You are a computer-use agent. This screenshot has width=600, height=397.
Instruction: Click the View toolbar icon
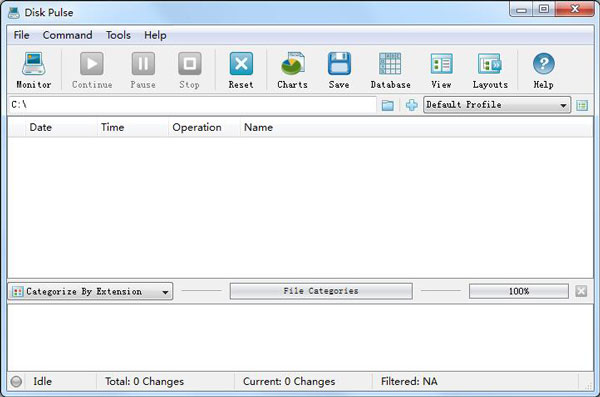click(441, 70)
